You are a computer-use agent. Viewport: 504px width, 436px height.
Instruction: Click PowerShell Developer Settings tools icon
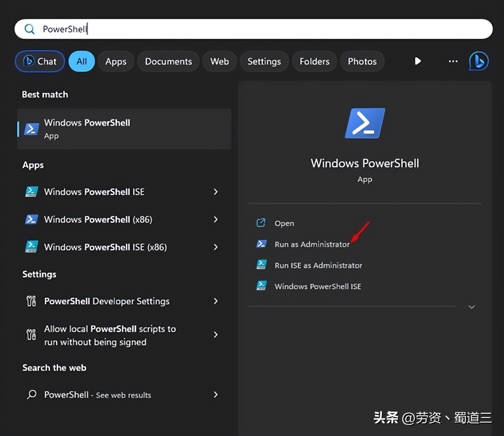click(31, 301)
